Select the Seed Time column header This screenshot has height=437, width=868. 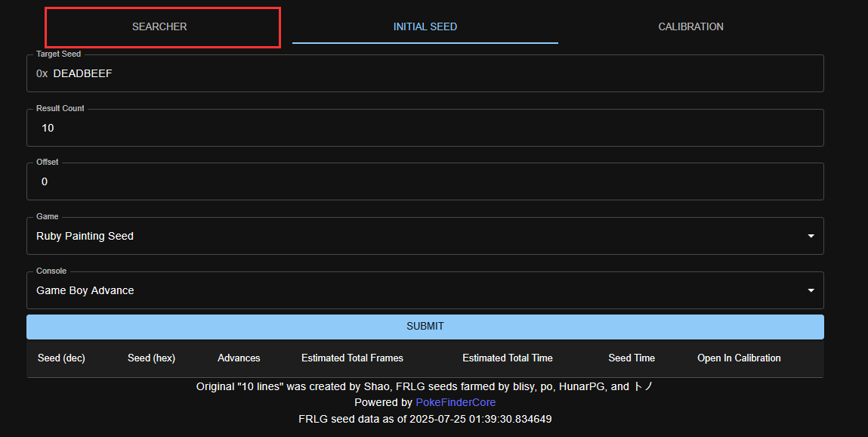coord(632,358)
